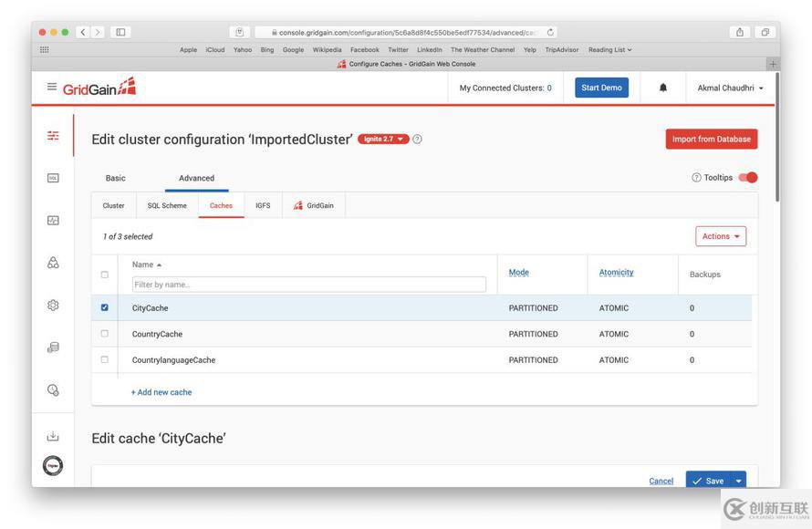The image size is (812, 529).
Task: Open the IGFS sub-tab
Action: [x=263, y=205]
